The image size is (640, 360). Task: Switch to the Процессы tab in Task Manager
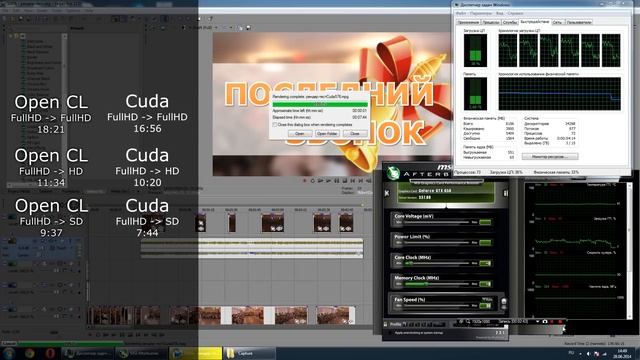click(491, 22)
